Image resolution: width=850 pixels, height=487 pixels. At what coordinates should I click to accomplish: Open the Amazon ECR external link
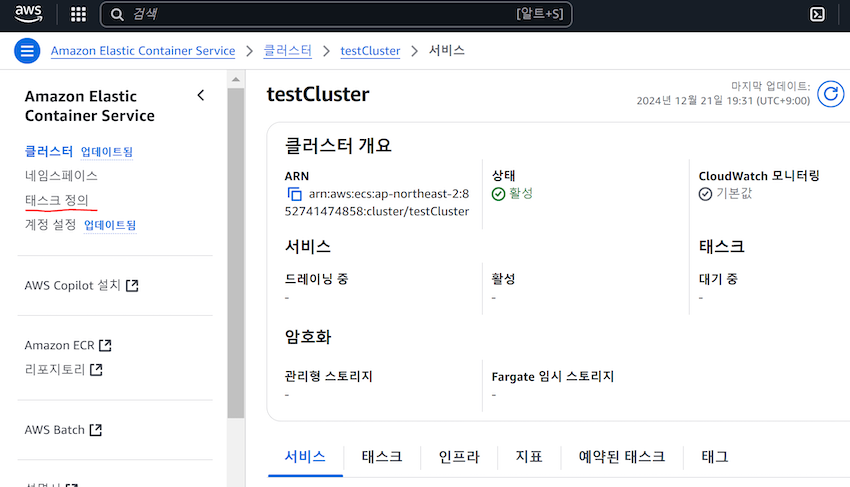tap(68, 345)
